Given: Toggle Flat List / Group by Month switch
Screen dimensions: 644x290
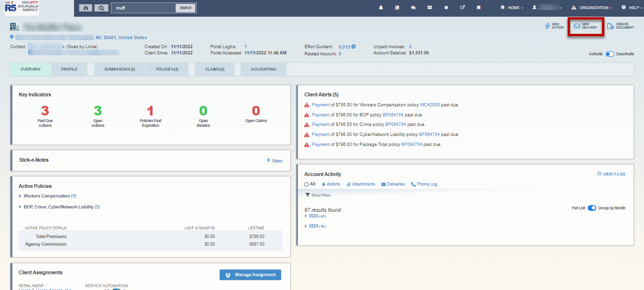Looking at the screenshot, I should point(591,208).
